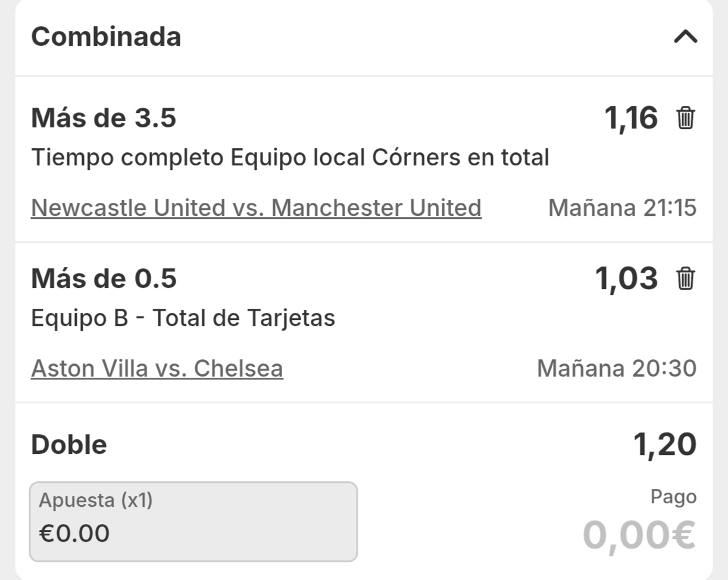Image resolution: width=728 pixels, height=580 pixels.
Task: Click the Más de 0.5 selection title
Action: click(x=104, y=278)
